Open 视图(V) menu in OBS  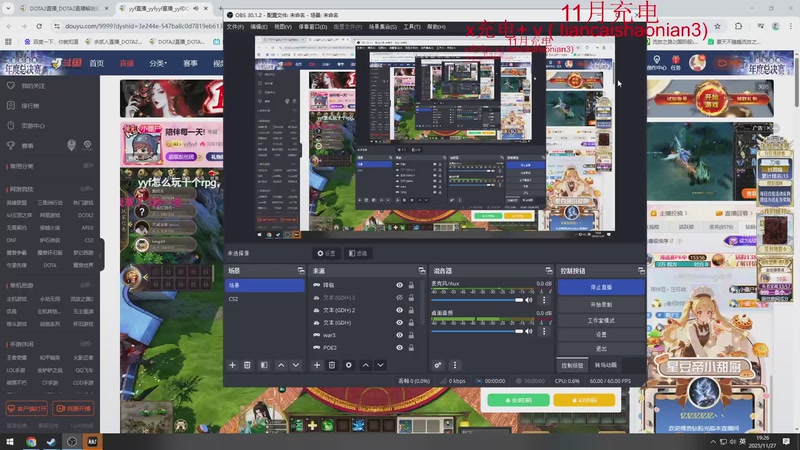pyautogui.click(x=283, y=27)
